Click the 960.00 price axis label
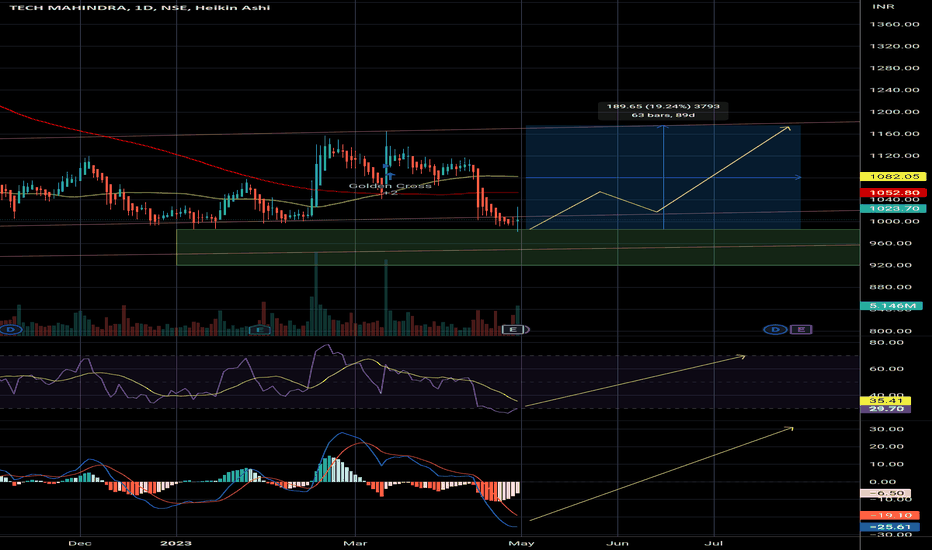This screenshot has width=932, height=550. pyautogui.click(x=890, y=243)
